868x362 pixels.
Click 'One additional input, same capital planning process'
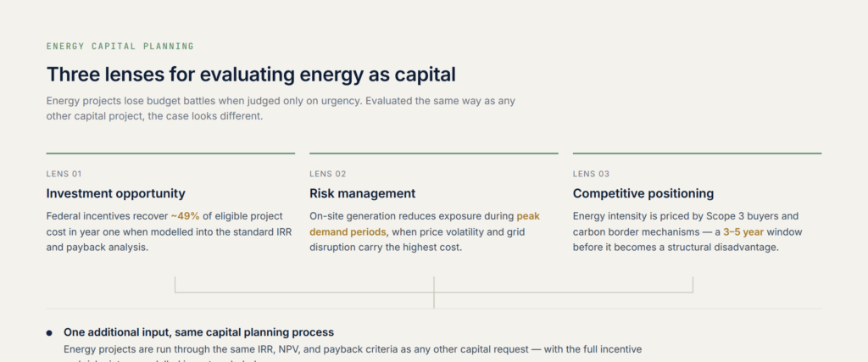pos(198,332)
